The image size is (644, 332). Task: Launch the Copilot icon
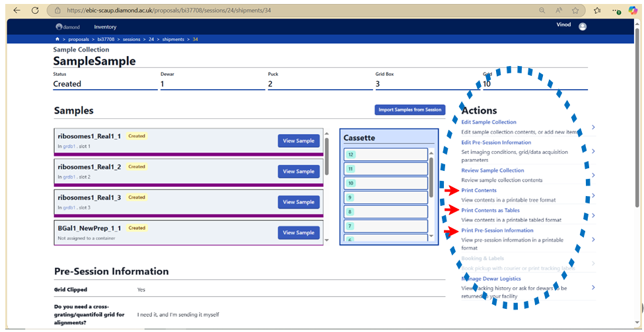[x=633, y=11]
